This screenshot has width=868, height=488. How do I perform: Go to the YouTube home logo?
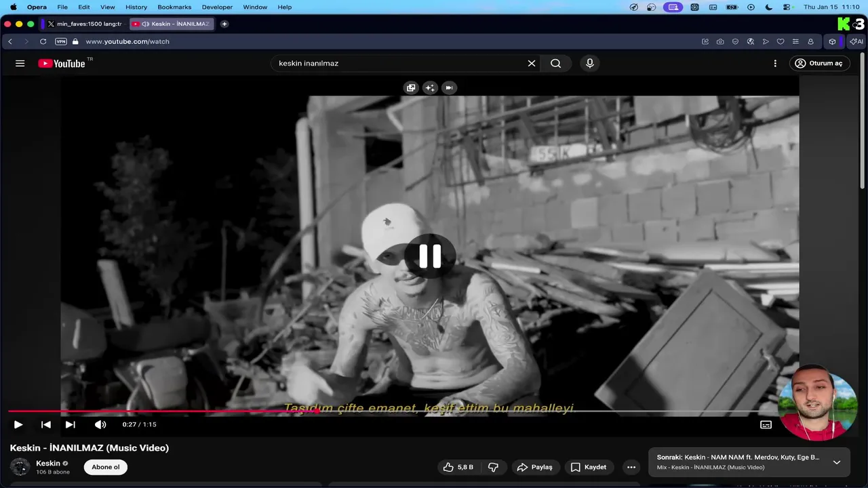coord(62,63)
